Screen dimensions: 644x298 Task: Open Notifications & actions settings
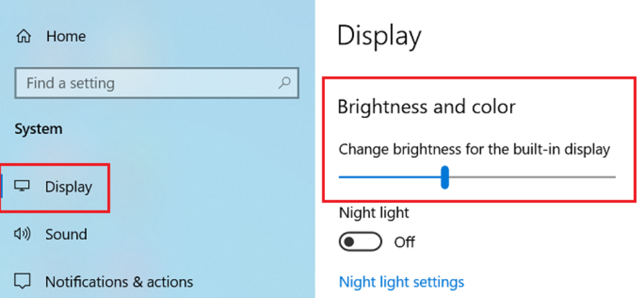(119, 281)
